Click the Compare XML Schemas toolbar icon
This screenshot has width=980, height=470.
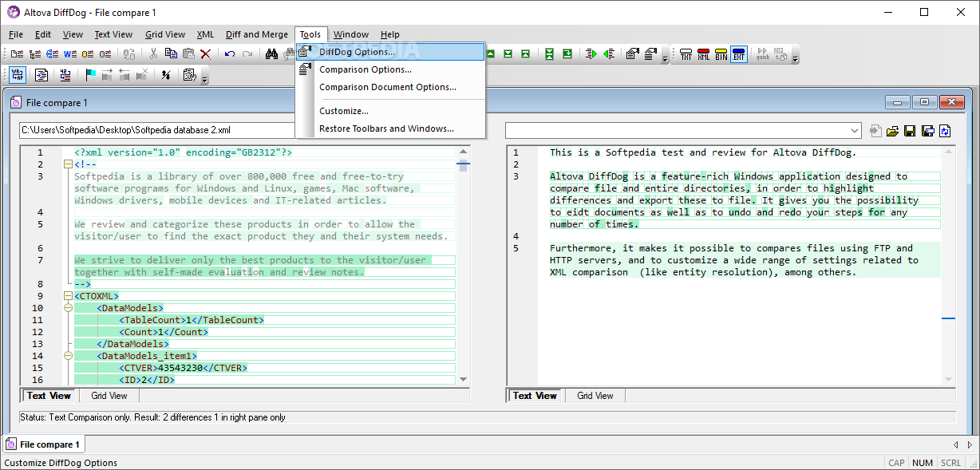click(x=52, y=54)
